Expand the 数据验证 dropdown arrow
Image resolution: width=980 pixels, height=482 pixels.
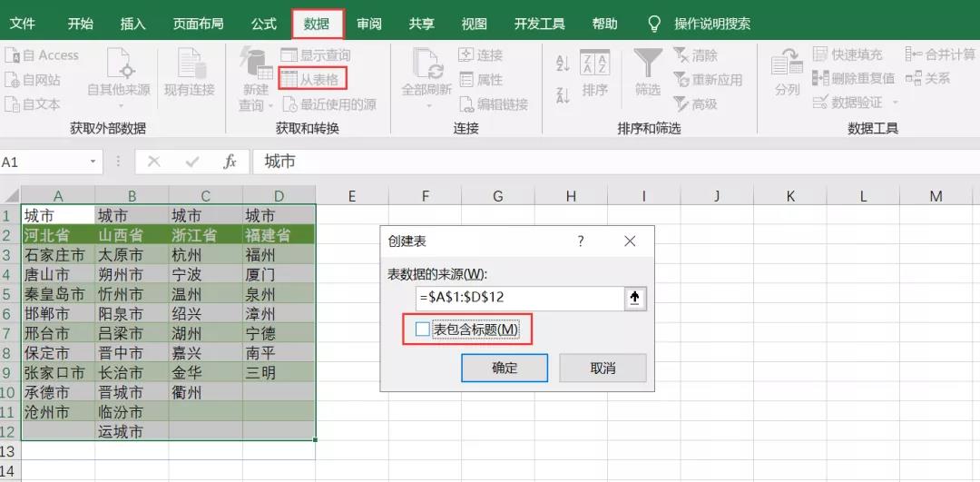[895, 103]
